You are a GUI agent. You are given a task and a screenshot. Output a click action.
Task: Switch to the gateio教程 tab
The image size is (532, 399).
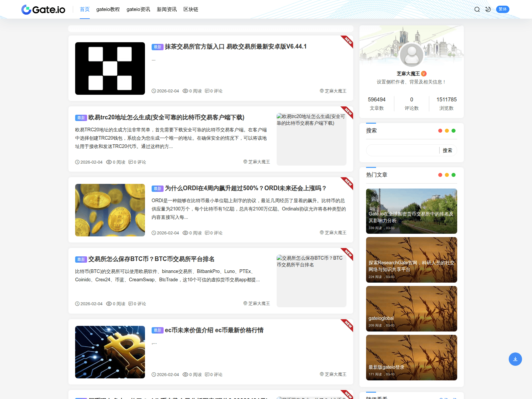(x=108, y=9)
